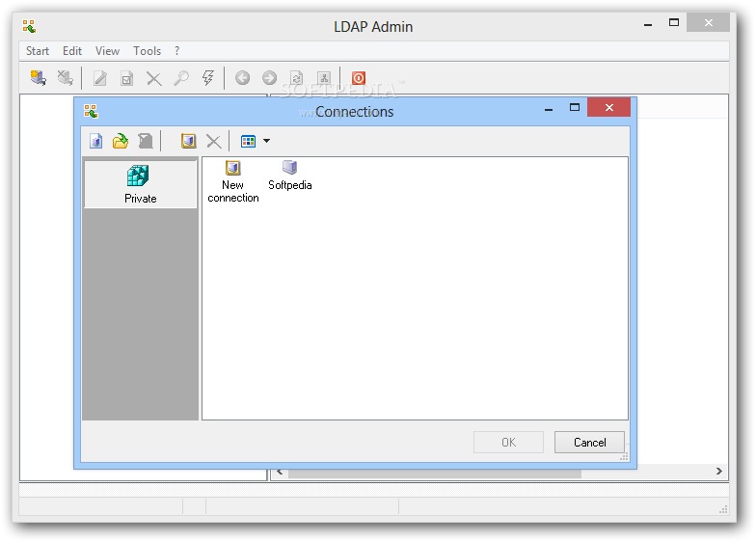Click the lightning bolt Modify icon
The image size is (756, 542).
208,78
